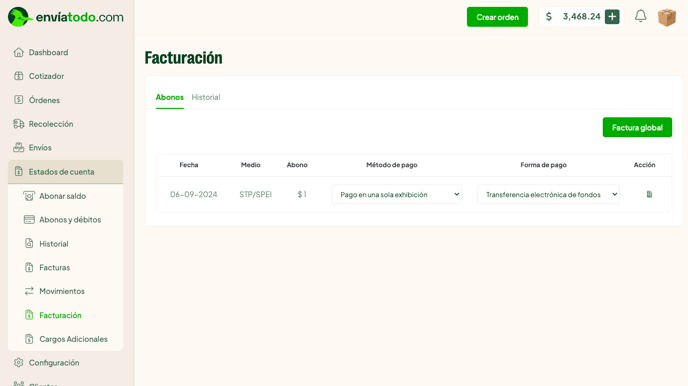The height and width of the screenshot is (386, 688).
Task: Click the date 06-09-2024 cell
Action: [194, 194]
